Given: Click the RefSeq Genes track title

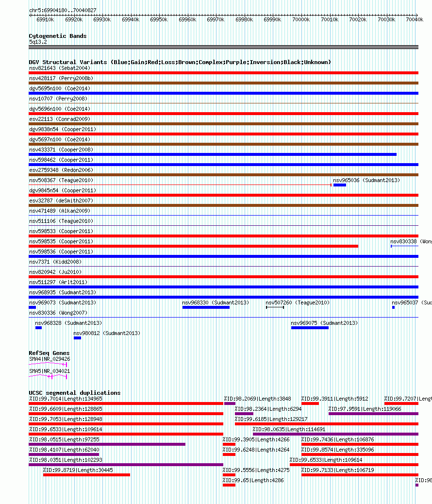Looking at the screenshot, I should [x=49, y=353].
